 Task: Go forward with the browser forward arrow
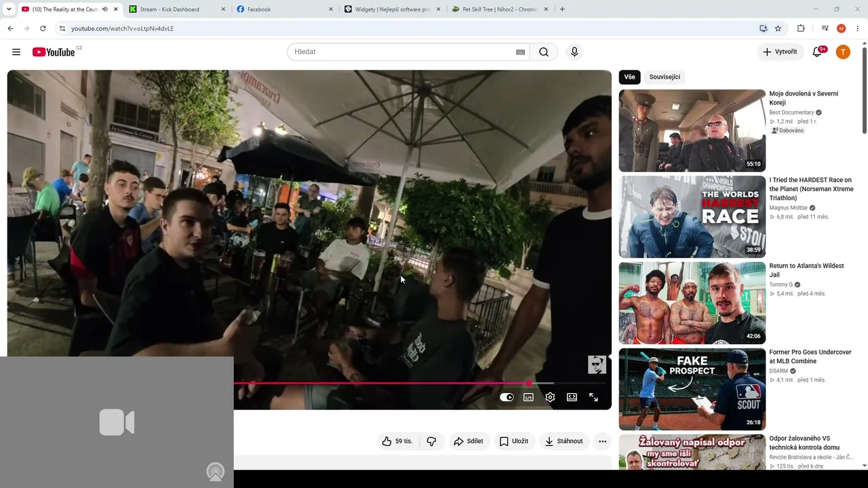pyautogui.click(x=26, y=28)
